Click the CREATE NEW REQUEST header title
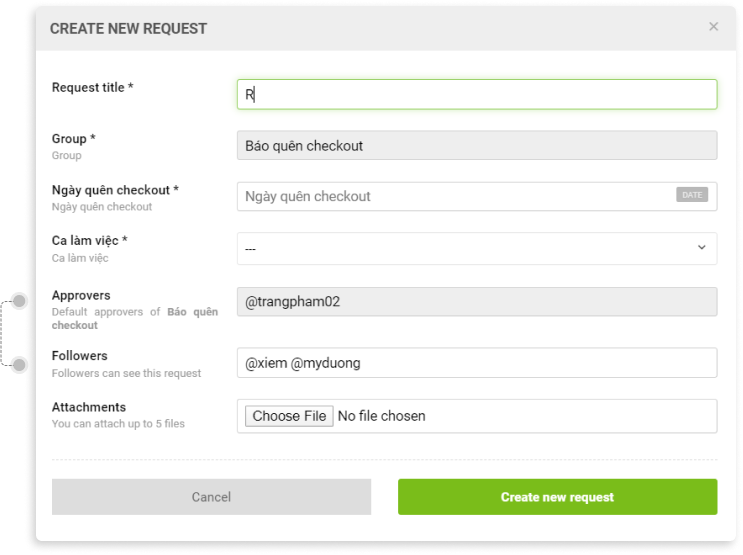Screen dimensions: 743x555 (128, 29)
